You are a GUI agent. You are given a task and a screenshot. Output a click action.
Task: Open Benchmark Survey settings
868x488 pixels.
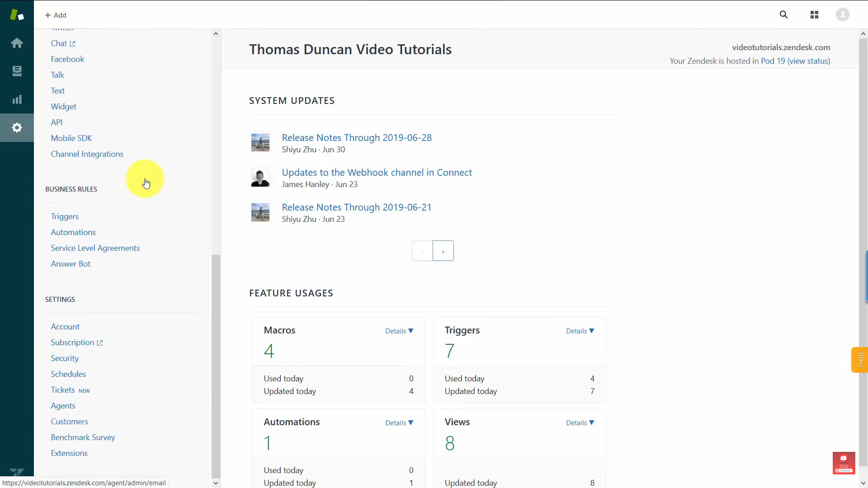(x=83, y=437)
